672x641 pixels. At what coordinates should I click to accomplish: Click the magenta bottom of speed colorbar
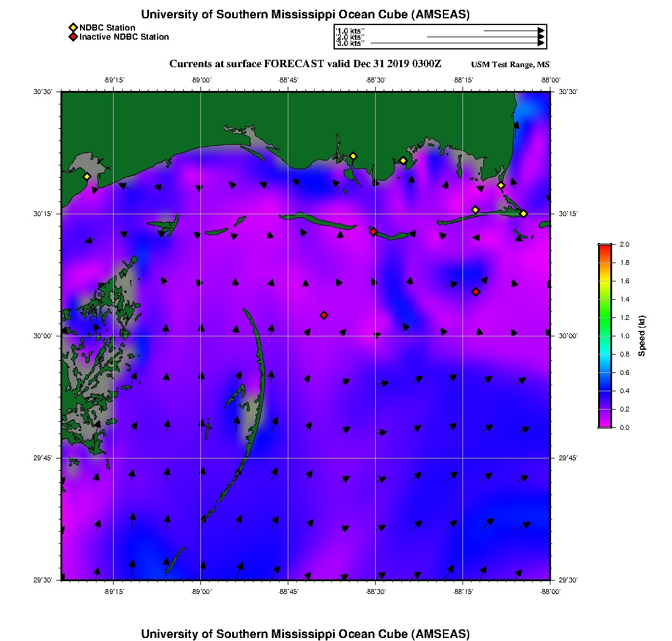point(605,426)
